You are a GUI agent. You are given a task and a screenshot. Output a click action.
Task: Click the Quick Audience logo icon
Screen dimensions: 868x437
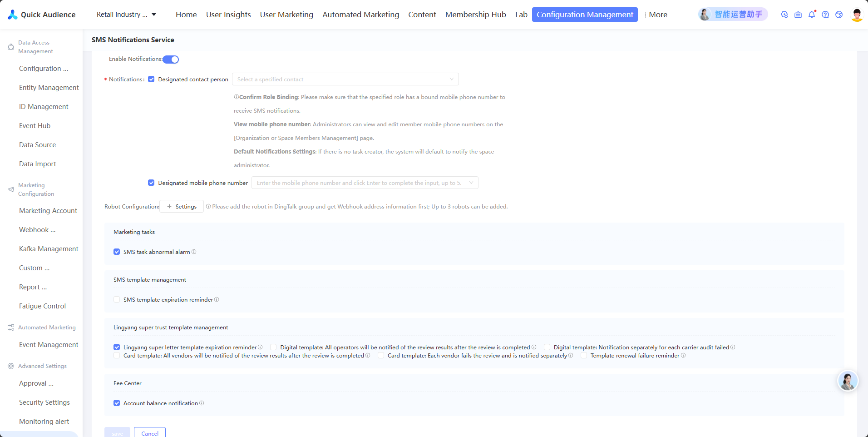pyautogui.click(x=13, y=15)
